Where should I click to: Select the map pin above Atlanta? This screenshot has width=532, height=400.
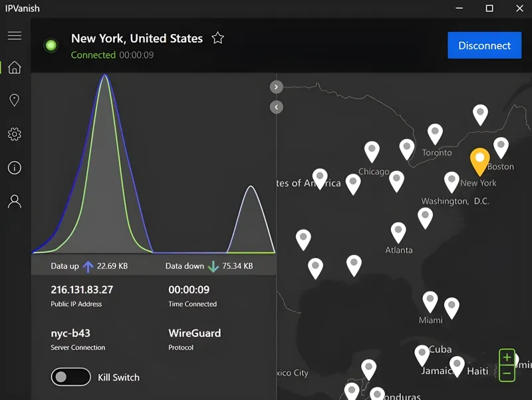pyautogui.click(x=398, y=232)
